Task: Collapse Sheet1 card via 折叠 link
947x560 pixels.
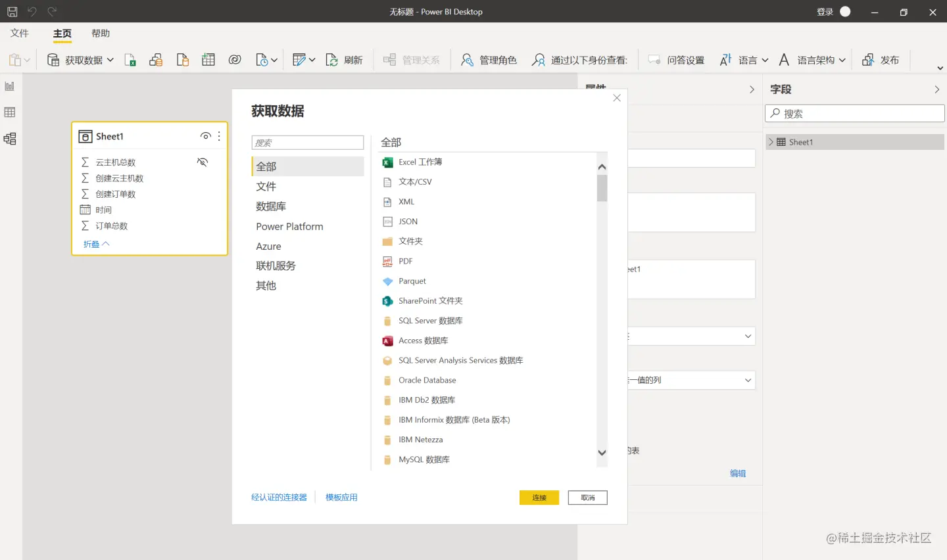Action: click(96, 244)
